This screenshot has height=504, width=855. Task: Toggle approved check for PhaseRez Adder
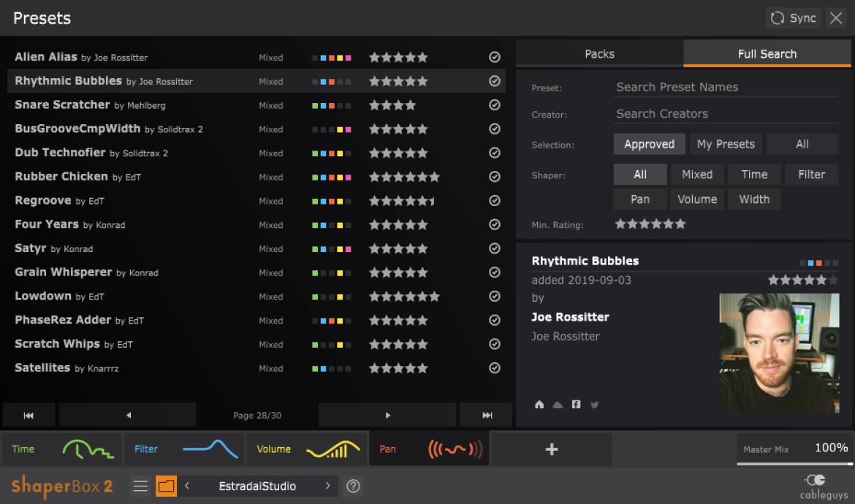pos(495,320)
